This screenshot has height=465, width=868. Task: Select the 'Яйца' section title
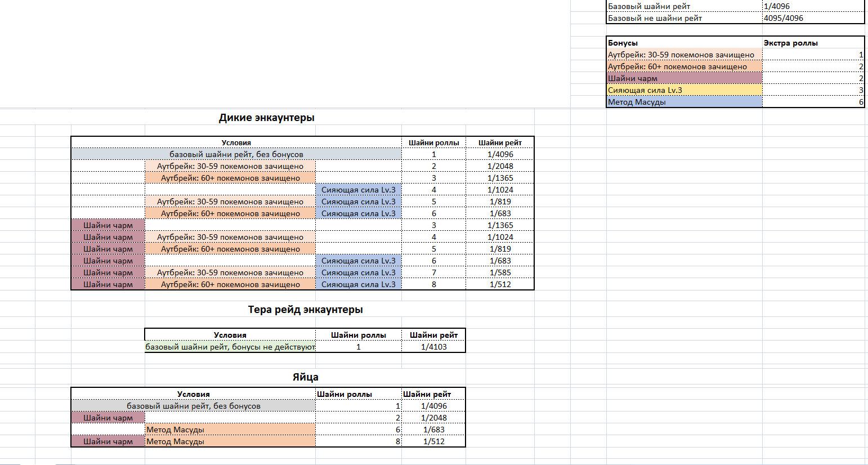(305, 377)
